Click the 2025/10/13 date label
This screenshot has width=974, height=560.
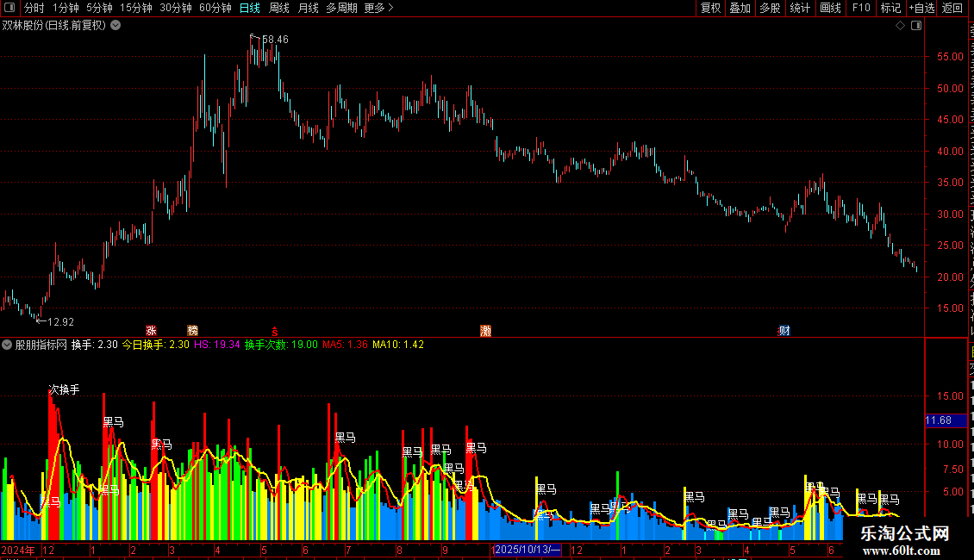(x=528, y=550)
